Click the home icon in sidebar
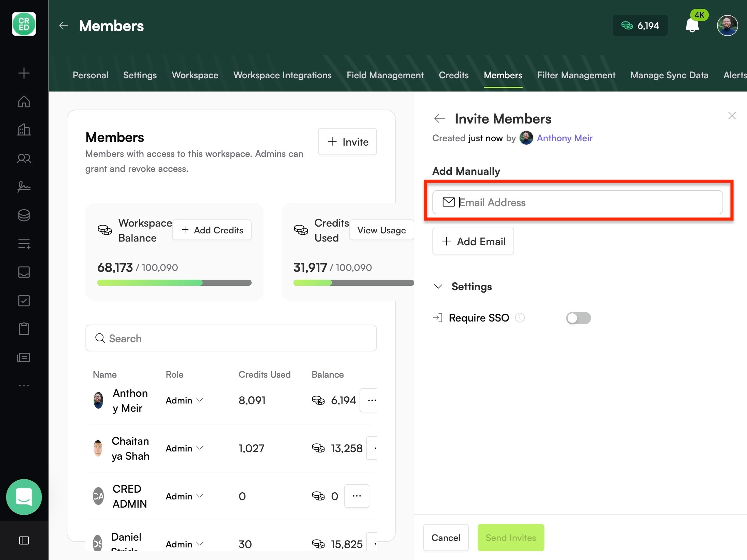The width and height of the screenshot is (747, 560). click(x=24, y=101)
